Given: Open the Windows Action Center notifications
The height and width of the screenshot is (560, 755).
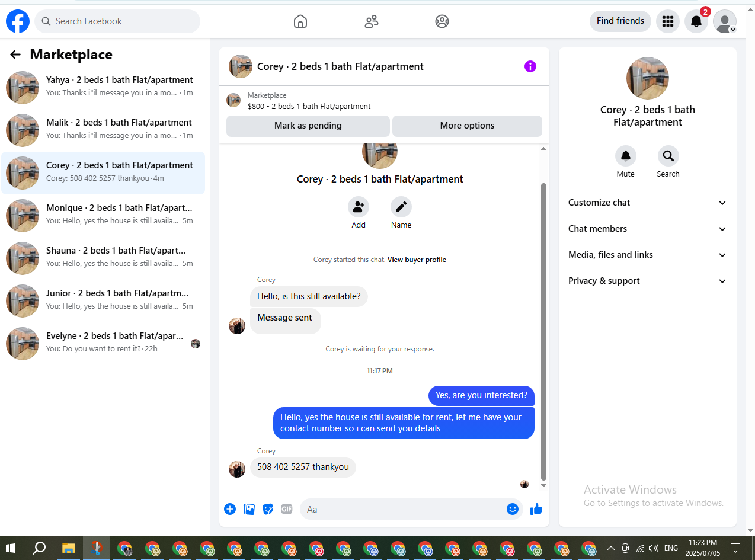Looking at the screenshot, I should click(735, 548).
